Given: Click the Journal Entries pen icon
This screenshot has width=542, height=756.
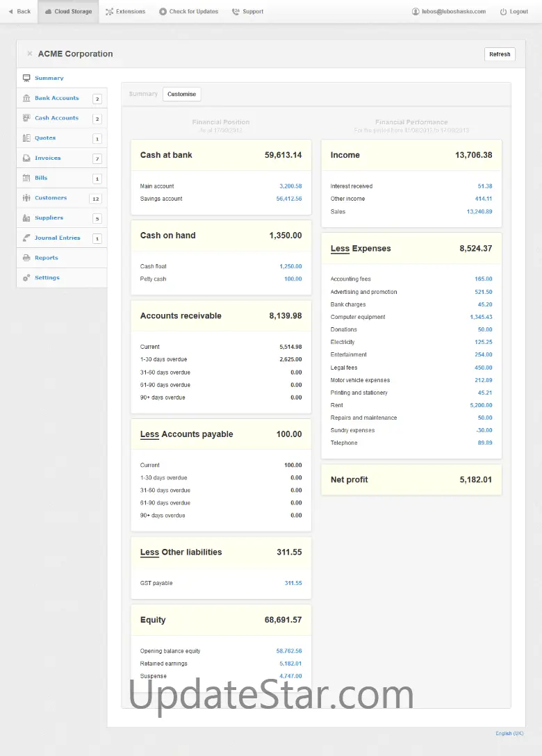Looking at the screenshot, I should point(26,238).
